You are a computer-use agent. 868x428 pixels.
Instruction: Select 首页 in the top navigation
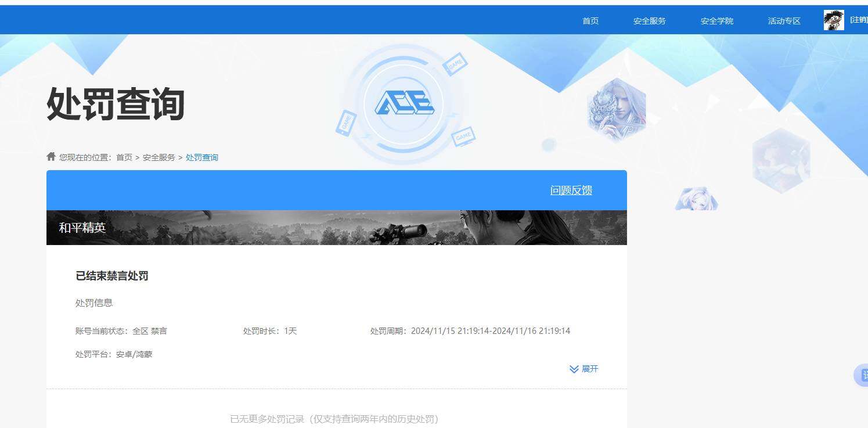click(x=590, y=20)
